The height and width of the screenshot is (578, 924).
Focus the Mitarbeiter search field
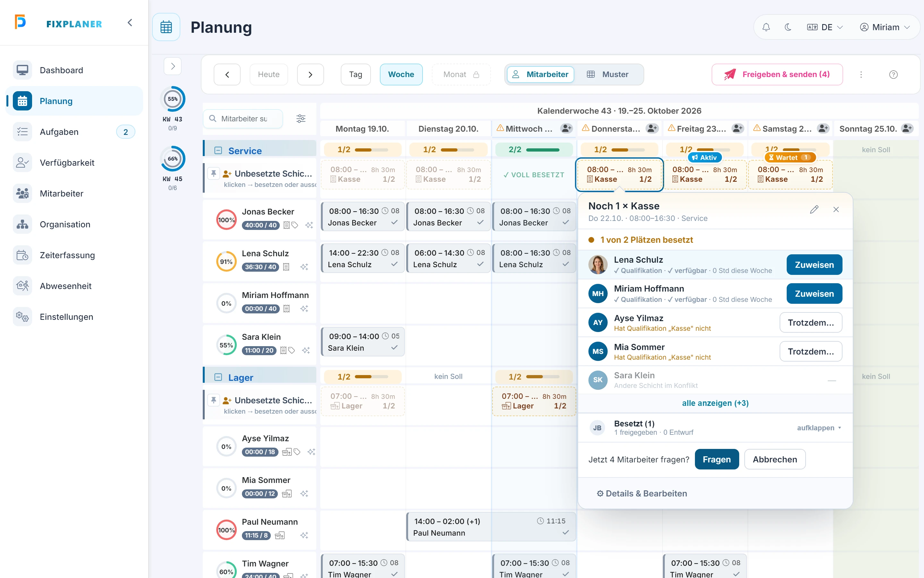coord(243,119)
